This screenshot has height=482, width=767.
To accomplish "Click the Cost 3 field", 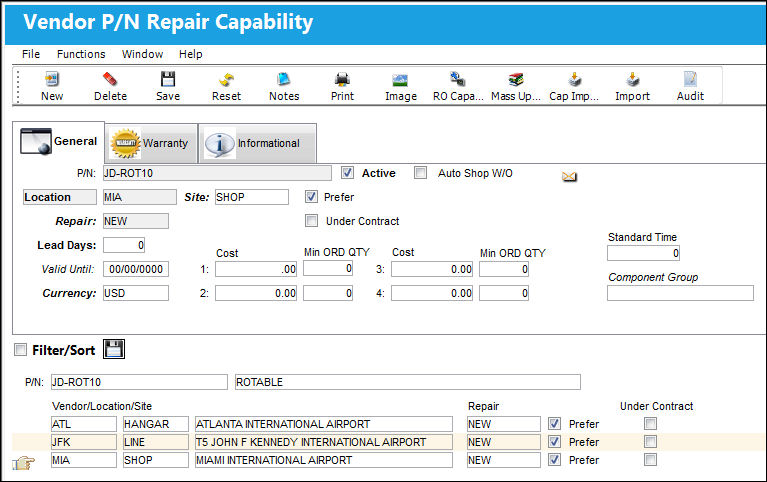I will pyautogui.click(x=432, y=269).
